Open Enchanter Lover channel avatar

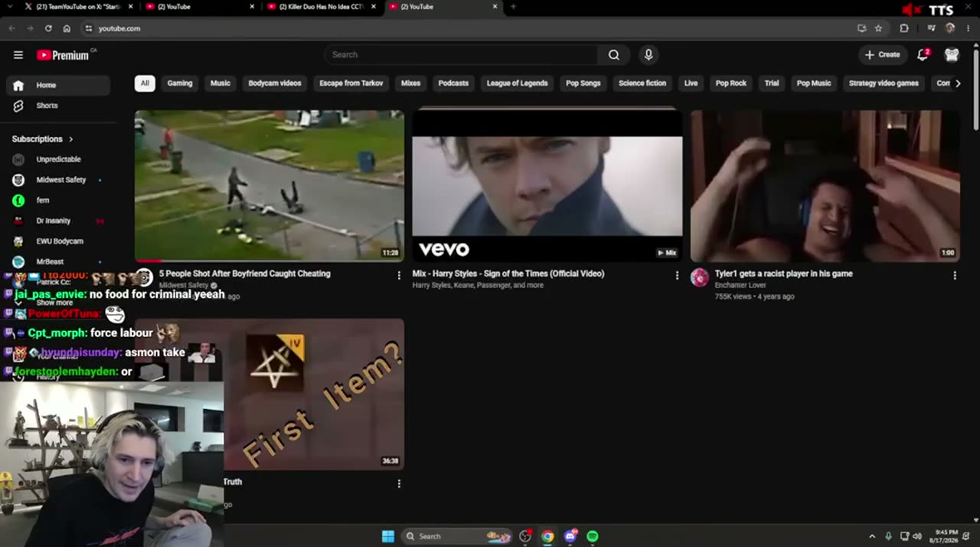click(700, 277)
